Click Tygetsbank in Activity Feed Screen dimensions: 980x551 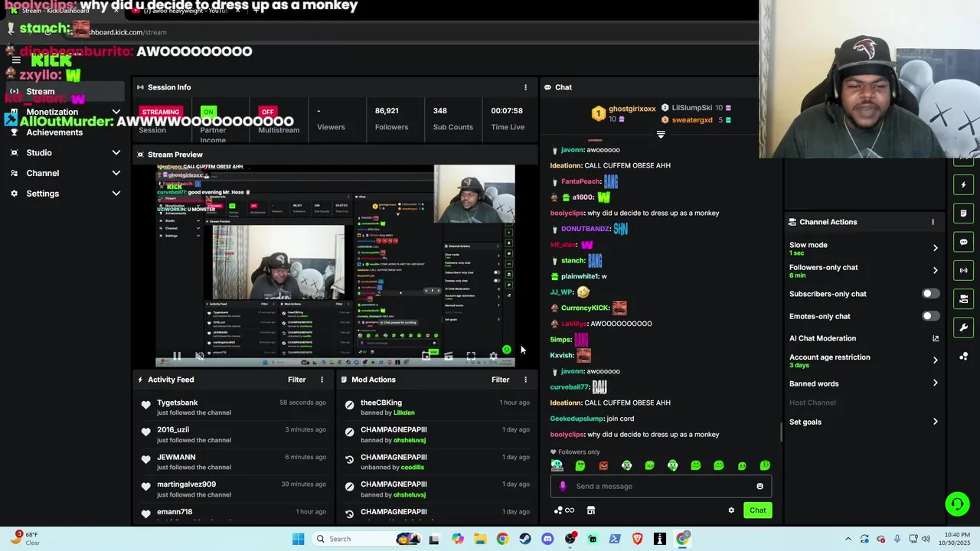(177, 403)
